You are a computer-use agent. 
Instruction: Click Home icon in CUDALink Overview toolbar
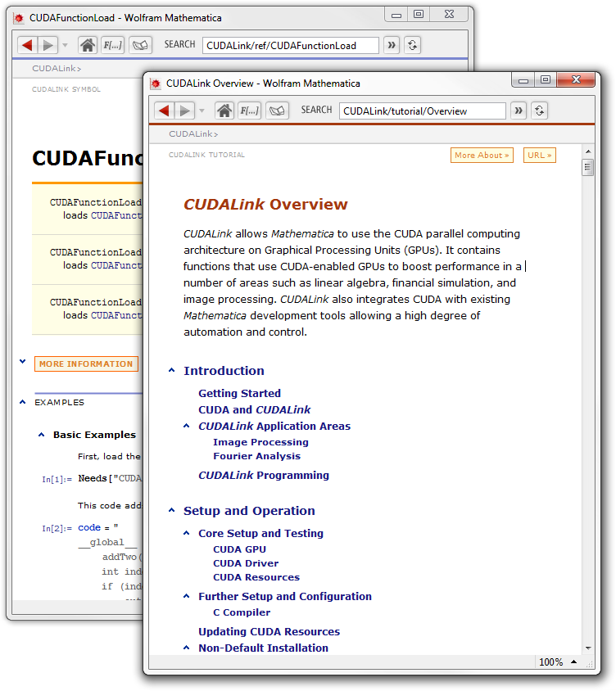click(224, 111)
